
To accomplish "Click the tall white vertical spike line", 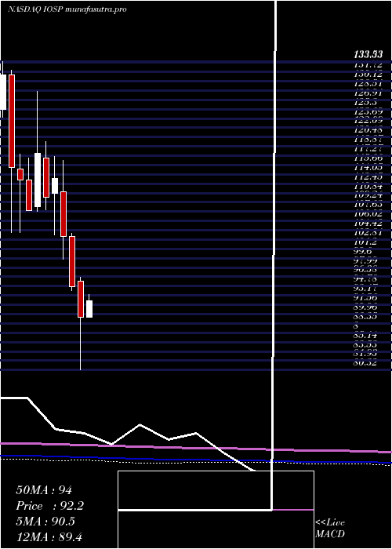I will [x=274, y=255].
